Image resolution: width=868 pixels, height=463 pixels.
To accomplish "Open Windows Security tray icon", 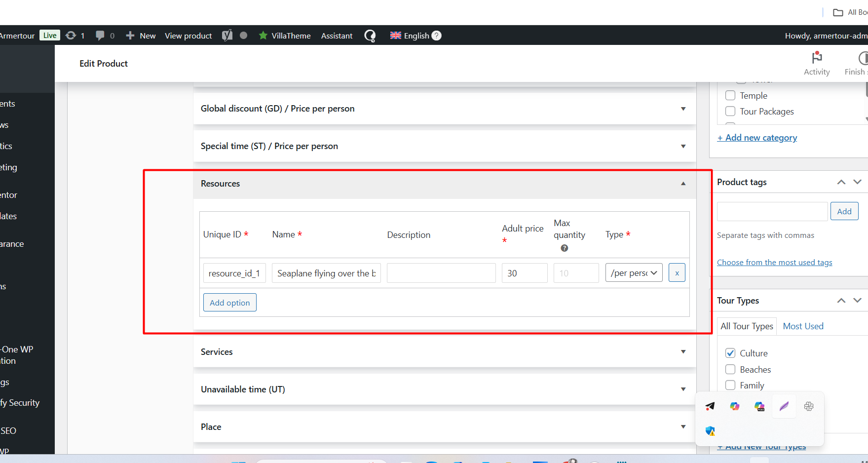I will [x=710, y=431].
